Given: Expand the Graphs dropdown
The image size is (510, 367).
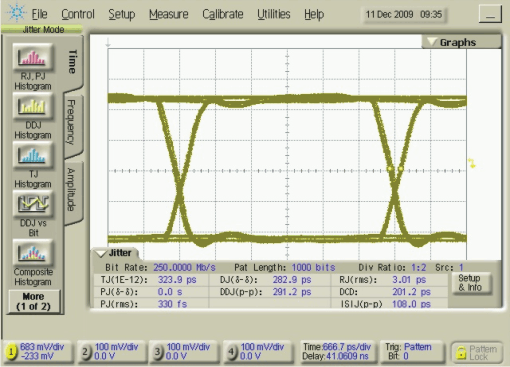Looking at the screenshot, I should pos(461,42).
